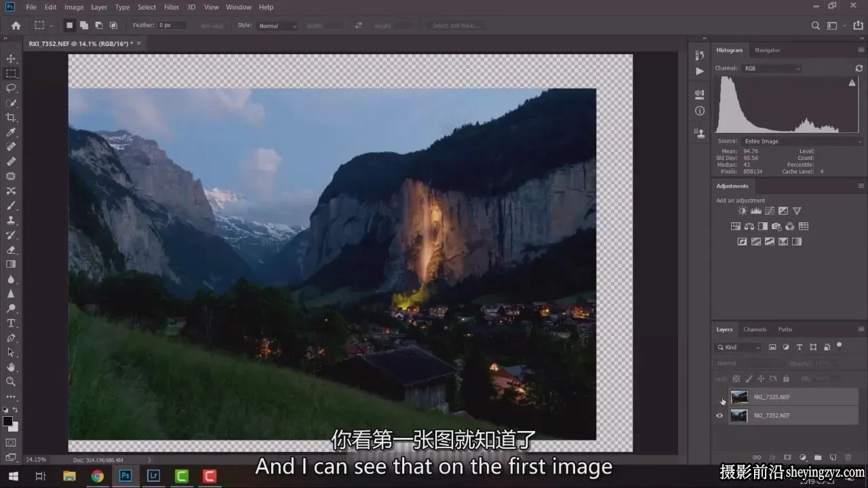This screenshot has height=488, width=868.
Task: Select the Eraser tool
Action: click(x=11, y=249)
